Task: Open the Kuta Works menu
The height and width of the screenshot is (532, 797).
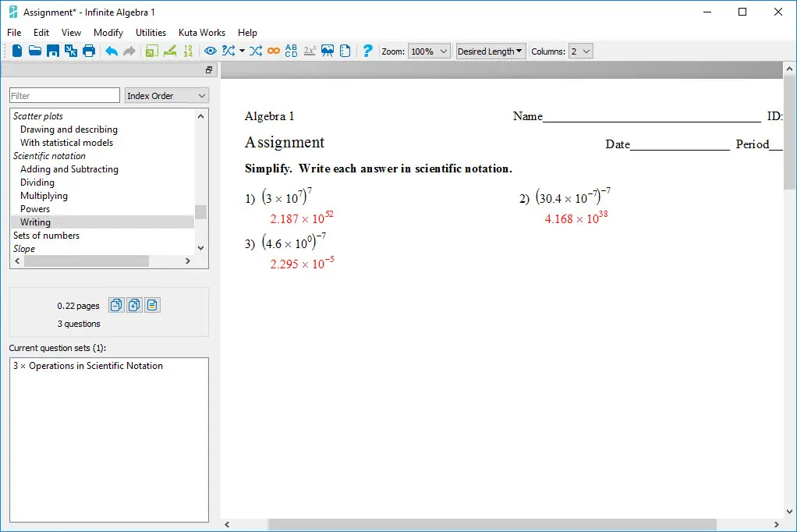Action: pyautogui.click(x=202, y=33)
